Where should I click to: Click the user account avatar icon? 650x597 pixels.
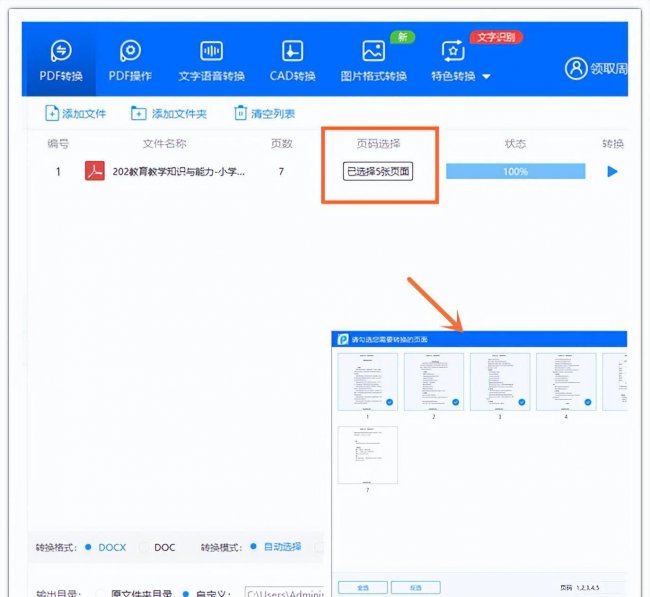(x=576, y=68)
